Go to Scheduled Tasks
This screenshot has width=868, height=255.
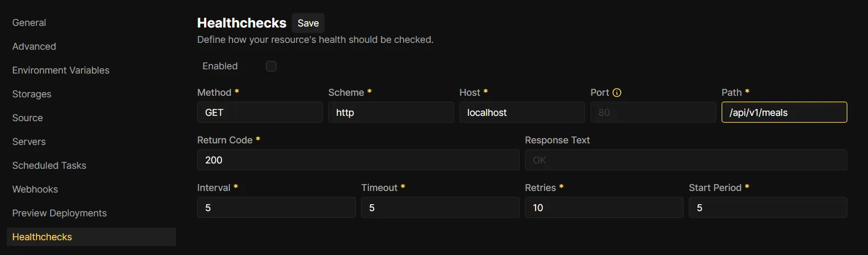49,166
